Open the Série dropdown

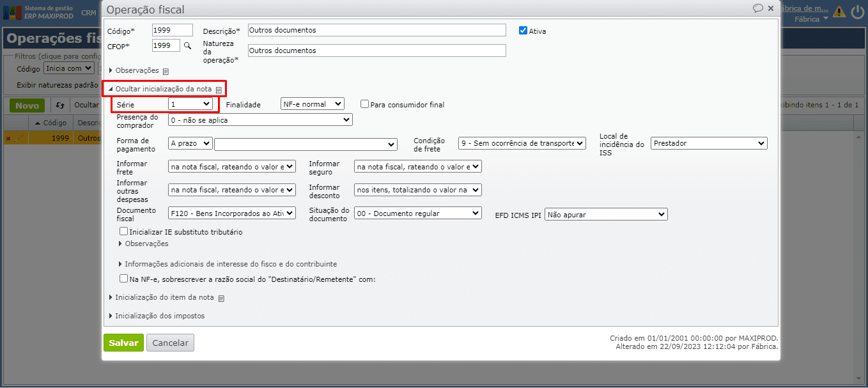[190, 104]
